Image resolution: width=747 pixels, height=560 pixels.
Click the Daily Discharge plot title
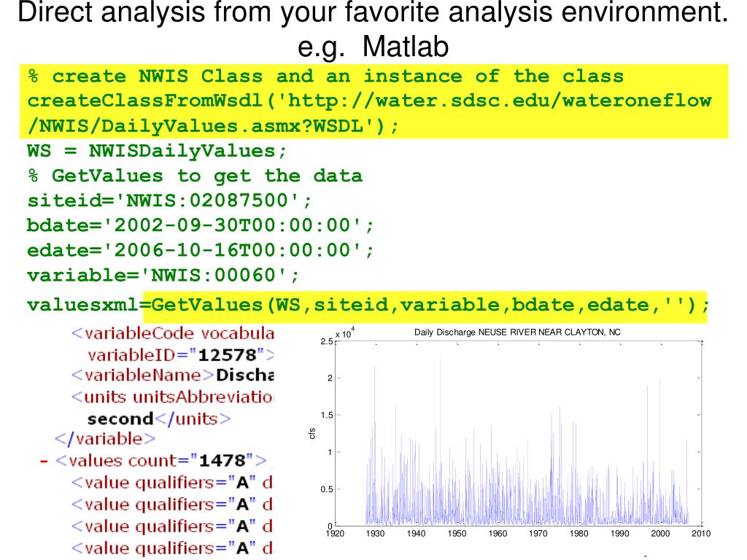pyautogui.click(x=517, y=332)
